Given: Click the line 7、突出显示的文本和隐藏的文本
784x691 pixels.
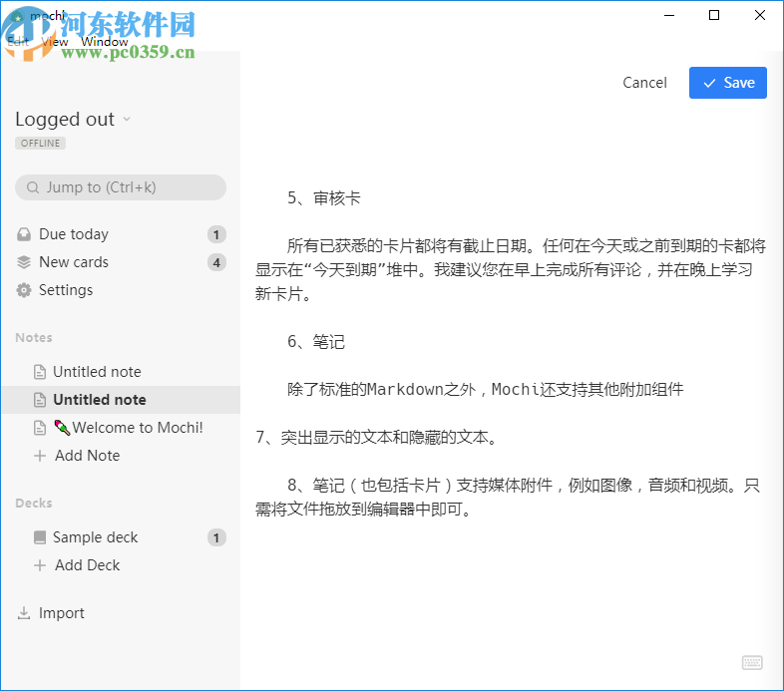Looking at the screenshot, I should click(377, 438).
